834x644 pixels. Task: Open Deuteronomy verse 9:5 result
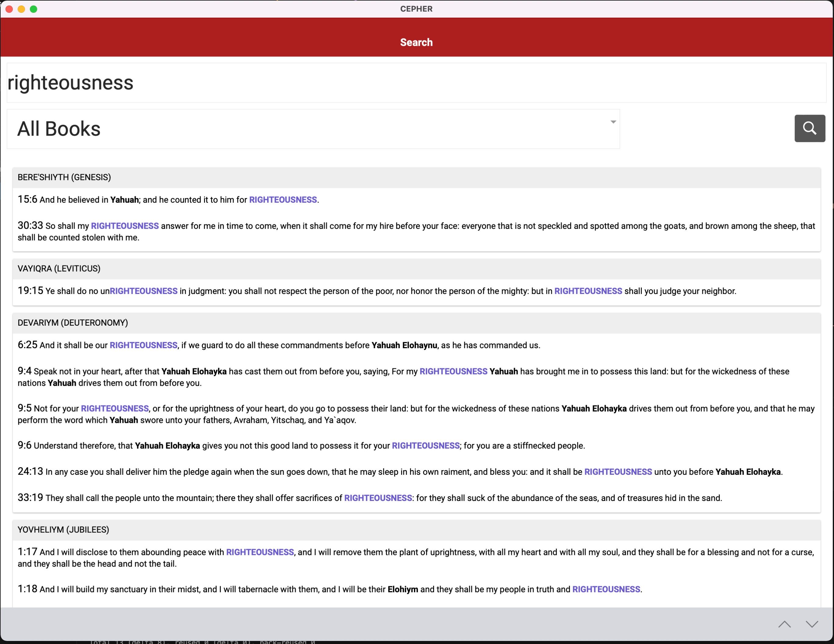tap(416, 414)
